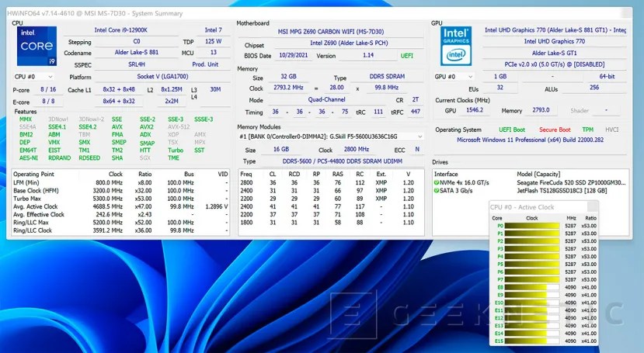Click the Intel Core i9 logo

(x=37, y=46)
